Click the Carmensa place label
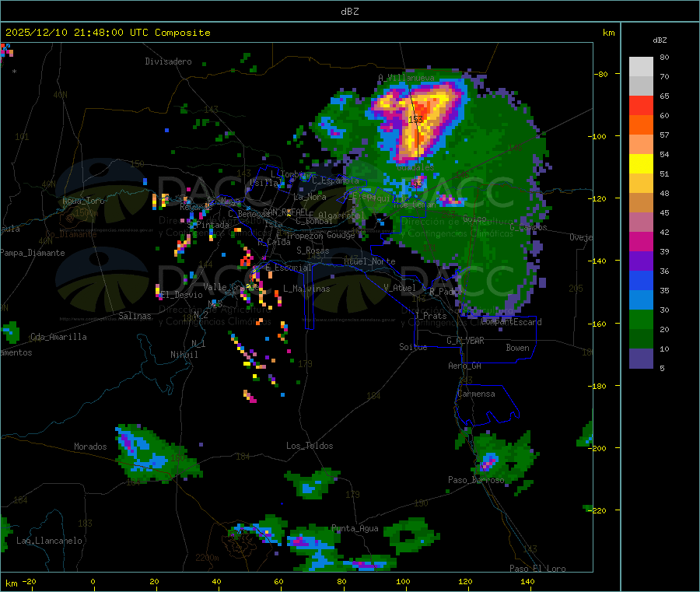Image resolution: width=700 pixels, height=592 pixels. [476, 394]
